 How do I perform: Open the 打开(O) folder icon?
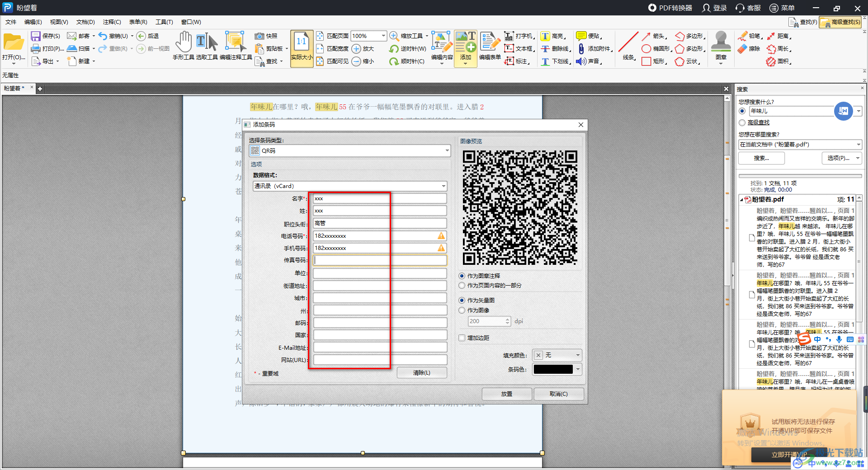pos(14,42)
